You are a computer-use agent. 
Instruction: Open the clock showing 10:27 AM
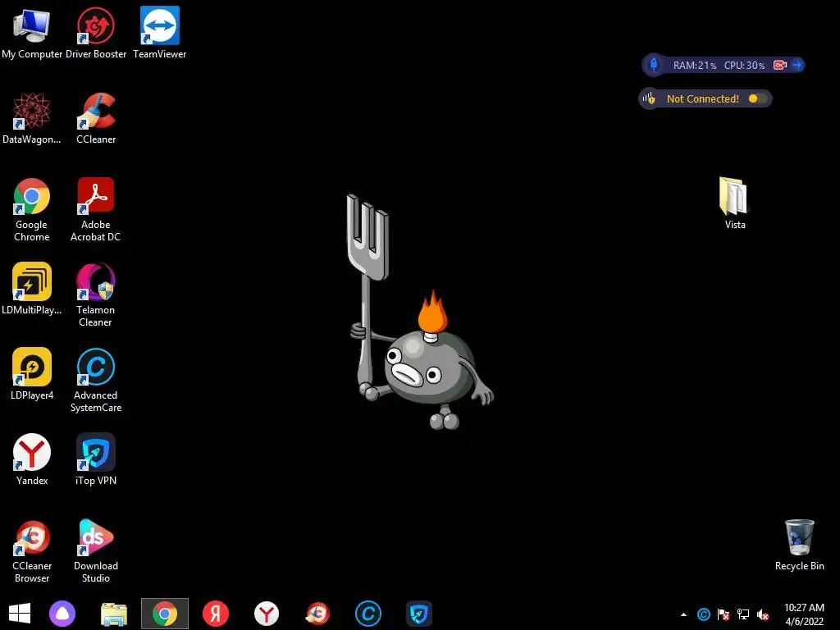804,614
